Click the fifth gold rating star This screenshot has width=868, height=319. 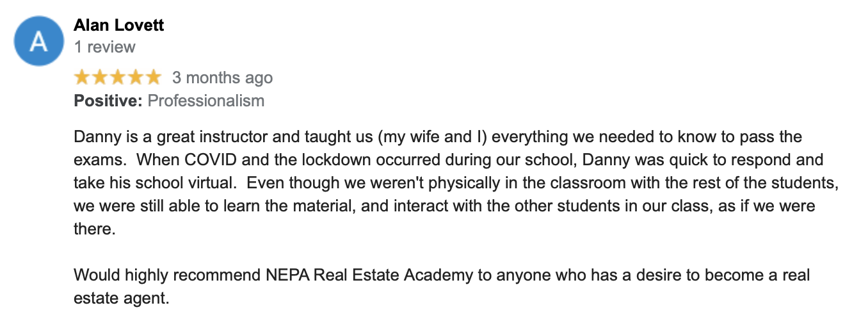[x=153, y=78]
